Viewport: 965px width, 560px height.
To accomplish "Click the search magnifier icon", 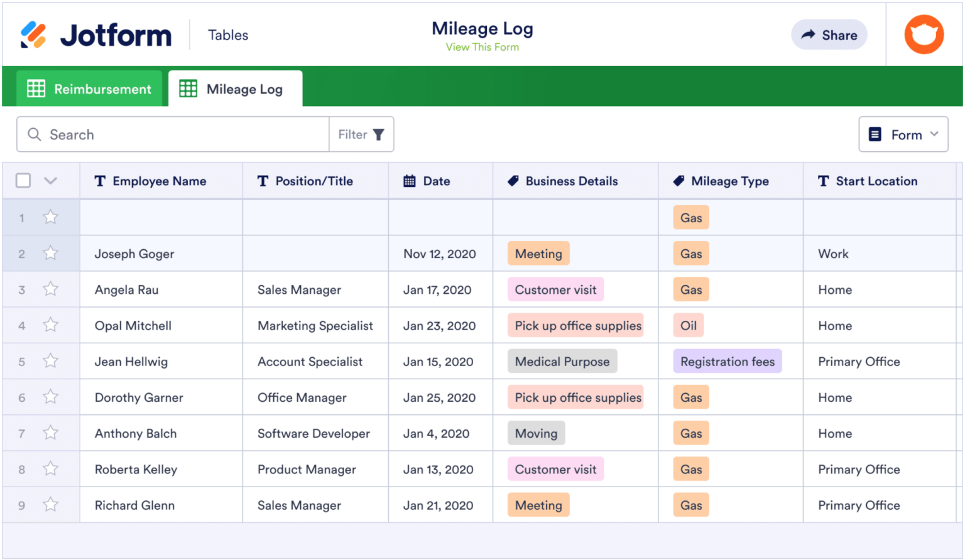I will [x=35, y=134].
